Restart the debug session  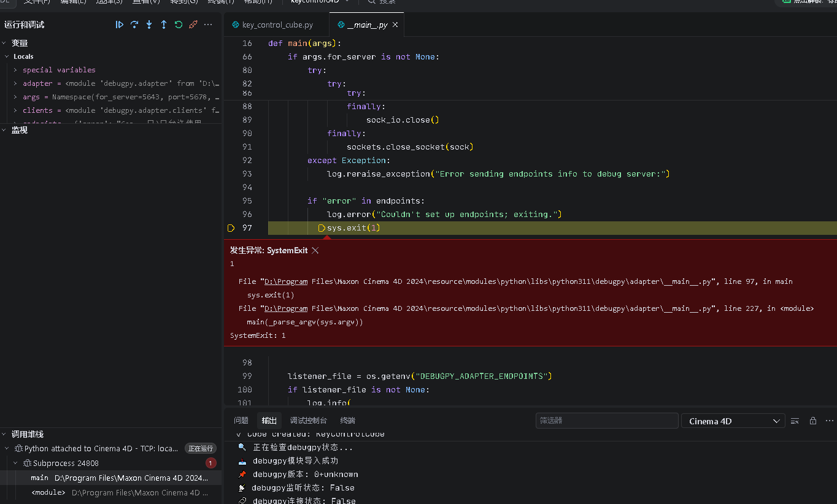(179, 25)
